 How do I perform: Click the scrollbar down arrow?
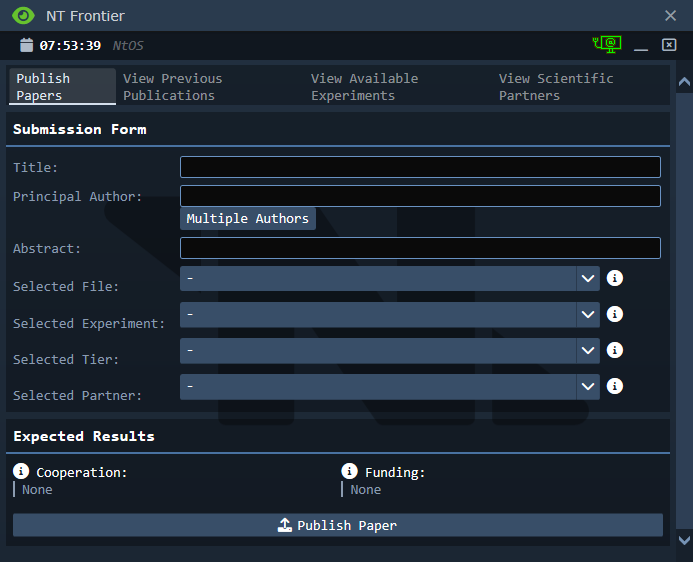point(684,540)
